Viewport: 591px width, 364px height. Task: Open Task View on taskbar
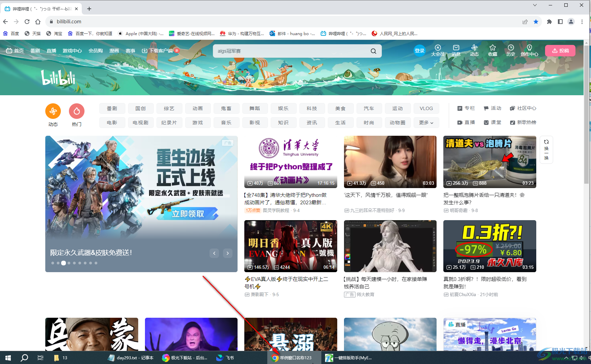[41, 358]
